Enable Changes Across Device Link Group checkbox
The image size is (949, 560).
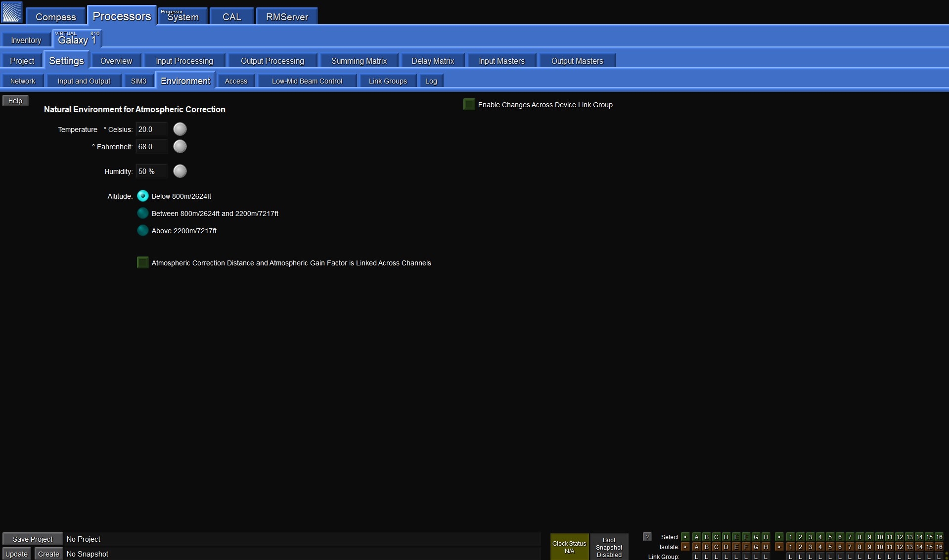[x=469, y=104]
